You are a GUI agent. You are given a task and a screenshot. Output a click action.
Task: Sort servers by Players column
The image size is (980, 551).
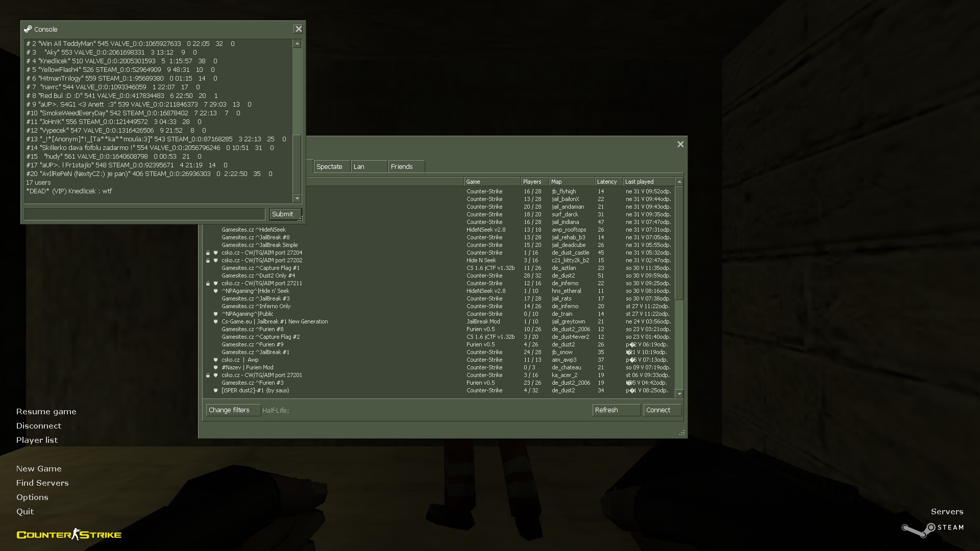coord(534,182)
